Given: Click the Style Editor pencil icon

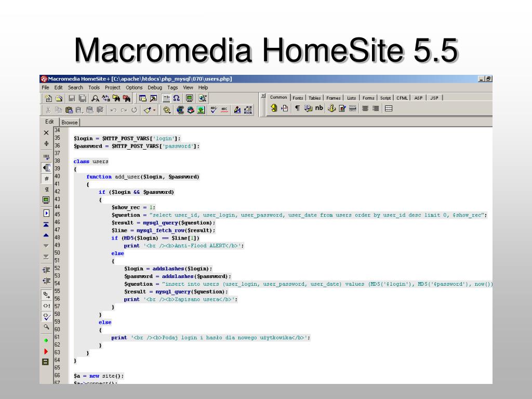Looking at the screenshot, I should (x=237, y=110).
